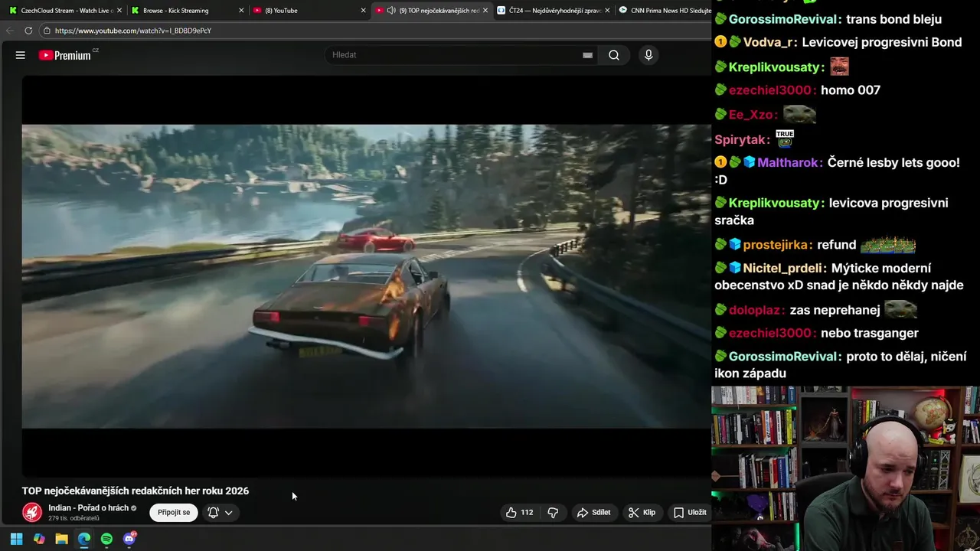
Task: Launch Copilot from the taskbar
Action: click(39, 539)
